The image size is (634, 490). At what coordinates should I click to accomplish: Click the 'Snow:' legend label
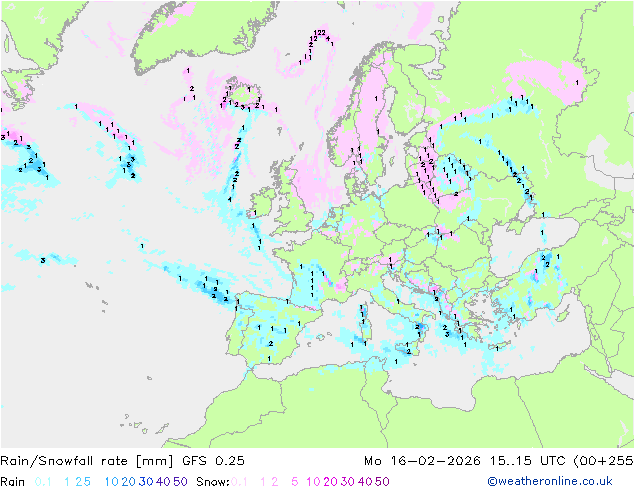point(213,482)
